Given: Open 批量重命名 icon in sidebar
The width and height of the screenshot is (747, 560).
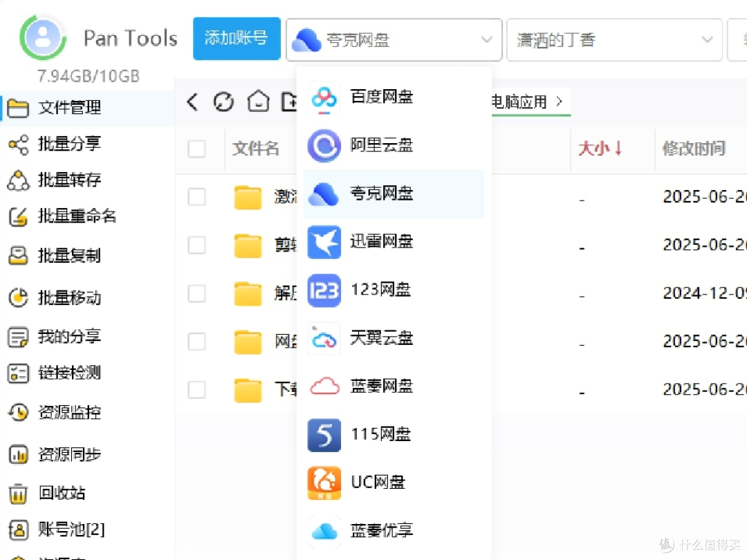Looking at the screenshot, I should click(x=18, y=216).
